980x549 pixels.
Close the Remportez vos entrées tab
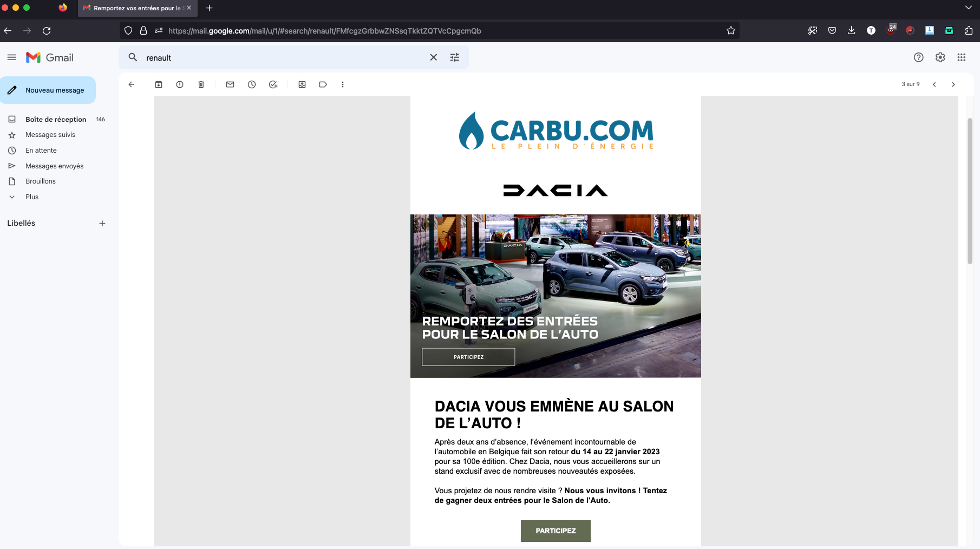point(189,8)
